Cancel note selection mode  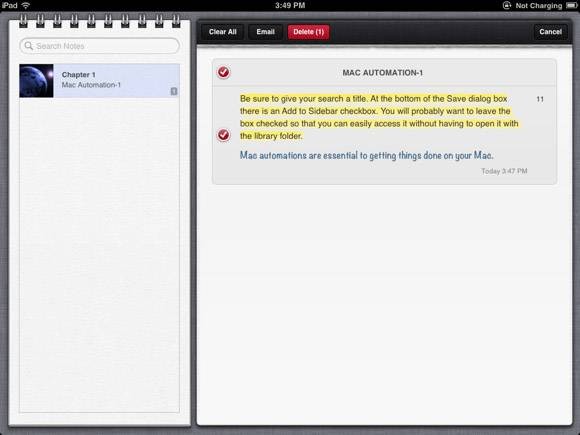[x=550, y=32]
